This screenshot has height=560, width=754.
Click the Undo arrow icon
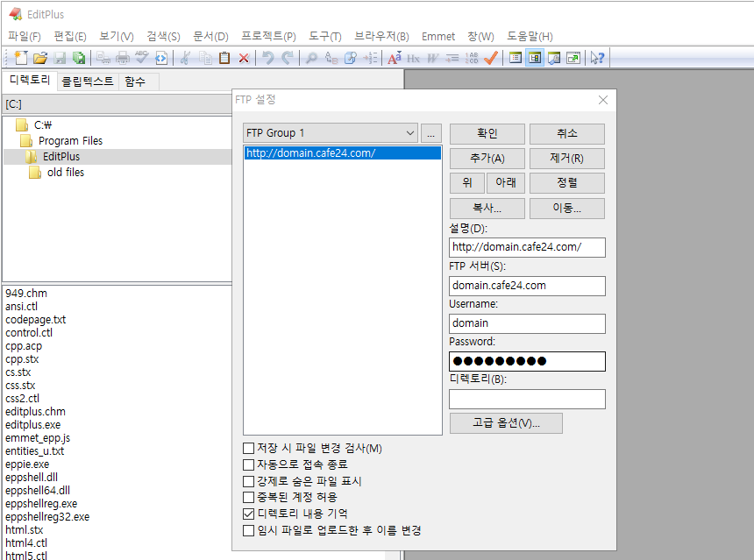point(267,58)
